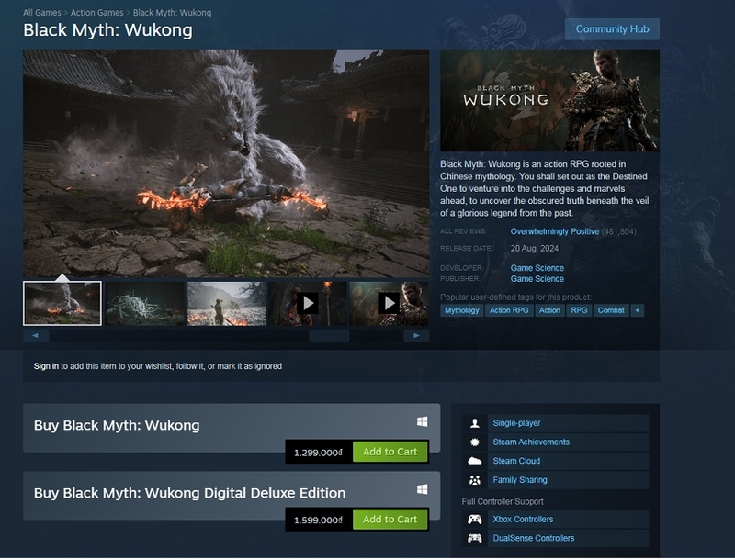Click the Full Controller Support label
735x560 pixels.
pos(503,501)
